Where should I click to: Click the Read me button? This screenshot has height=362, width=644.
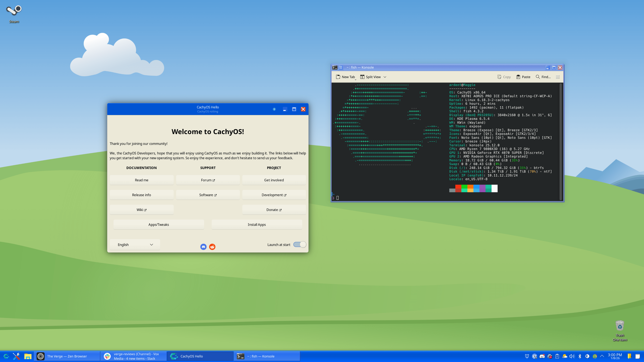tap(142, 180)
